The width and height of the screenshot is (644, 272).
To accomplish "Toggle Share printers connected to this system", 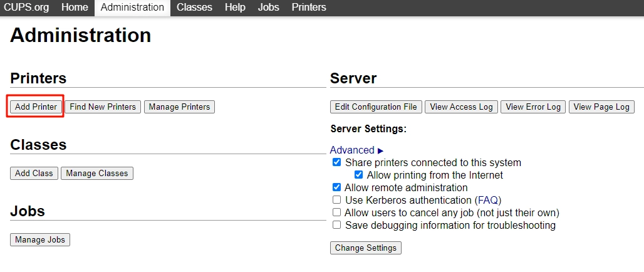I will (337, 163).
